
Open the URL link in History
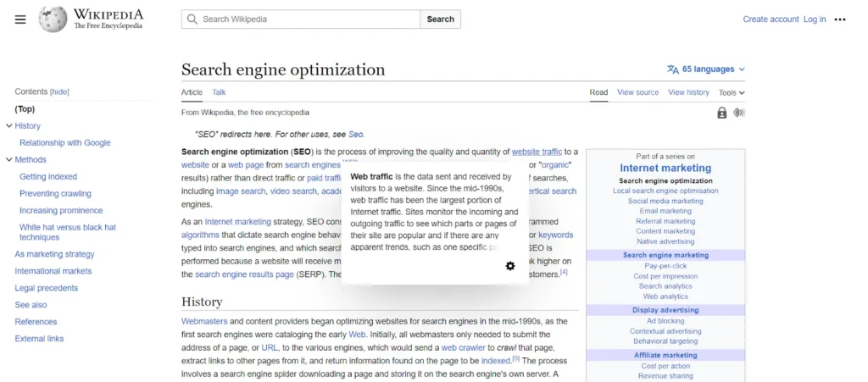270,348
